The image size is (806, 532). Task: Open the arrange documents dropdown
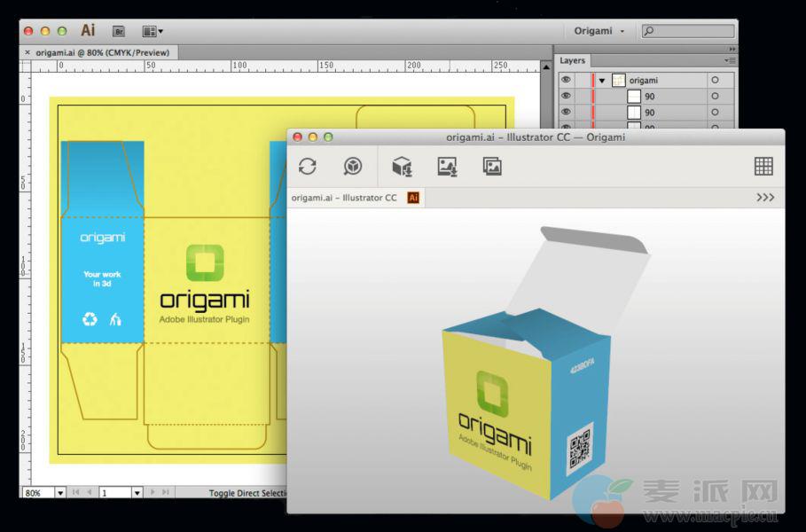(x=153, y=31)
